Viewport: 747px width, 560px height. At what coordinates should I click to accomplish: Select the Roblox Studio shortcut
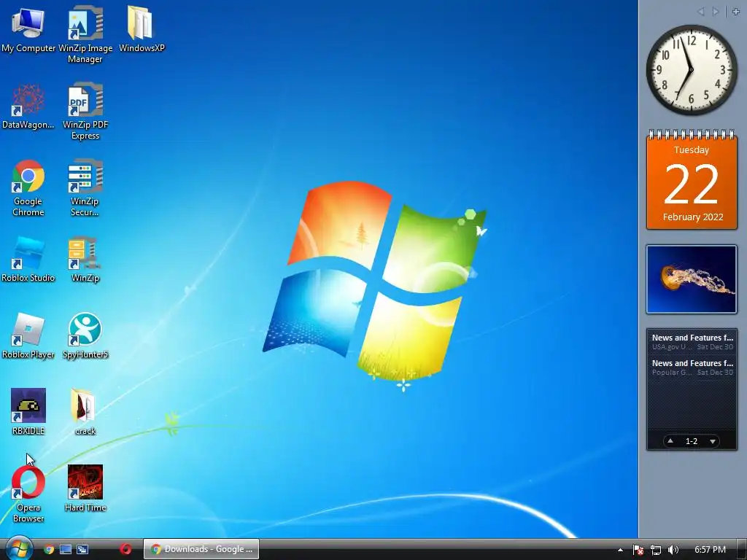pos(28,260)
